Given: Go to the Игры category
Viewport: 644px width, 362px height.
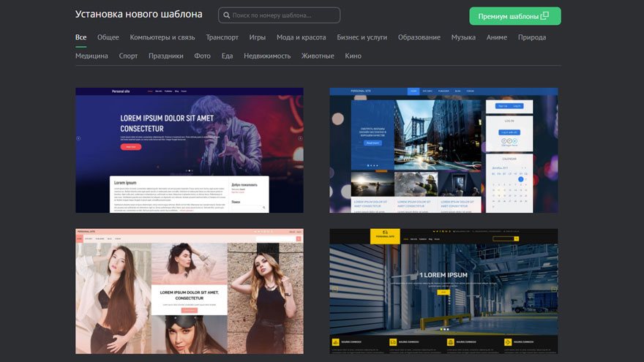Looking at the screenshot, I should click(x=257, y=37).
